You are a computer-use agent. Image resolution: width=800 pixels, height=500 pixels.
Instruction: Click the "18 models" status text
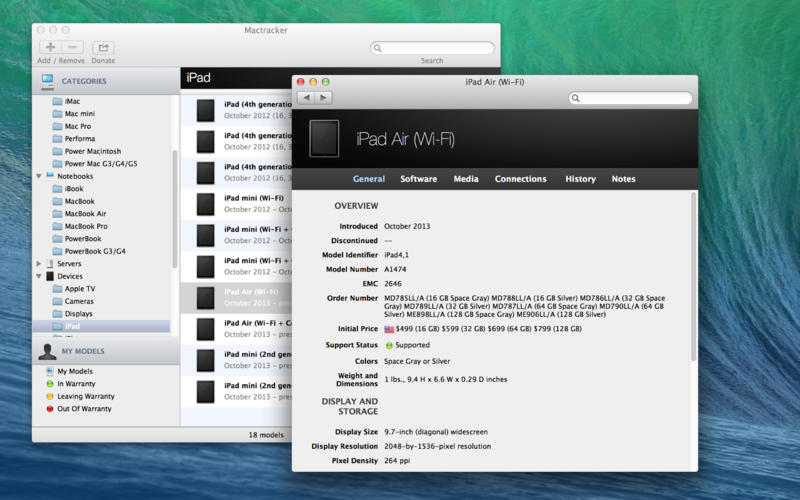[x=266, y=435]
